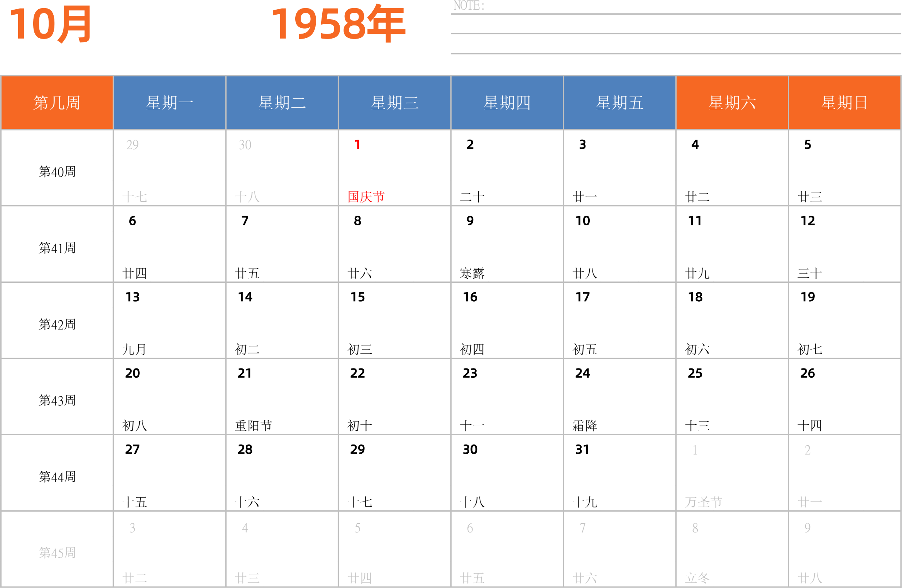
Task: Click the 第43周 week label
Action: click(x=57, y=400)
